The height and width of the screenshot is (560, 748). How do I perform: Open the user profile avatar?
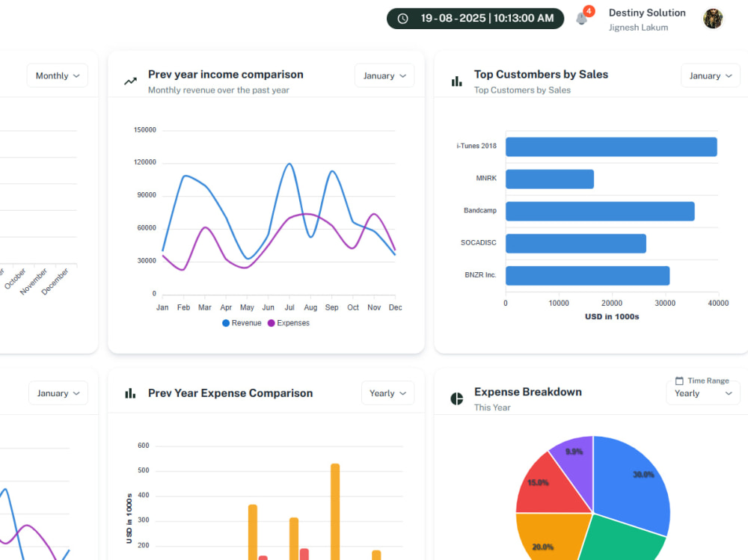point(713,19)
